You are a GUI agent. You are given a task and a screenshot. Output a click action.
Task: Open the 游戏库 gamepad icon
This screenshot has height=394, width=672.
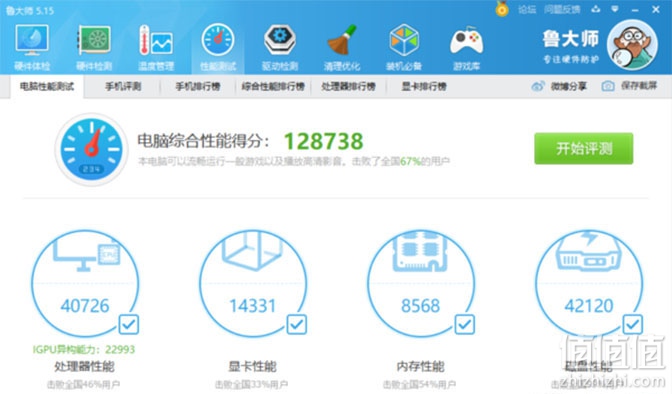(x=466, y=41)
